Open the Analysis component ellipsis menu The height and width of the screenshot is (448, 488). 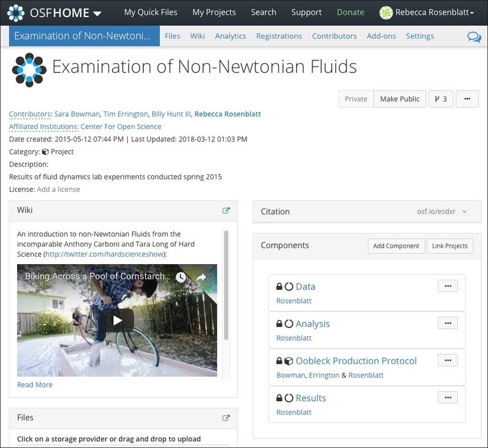tap(447, 323)
